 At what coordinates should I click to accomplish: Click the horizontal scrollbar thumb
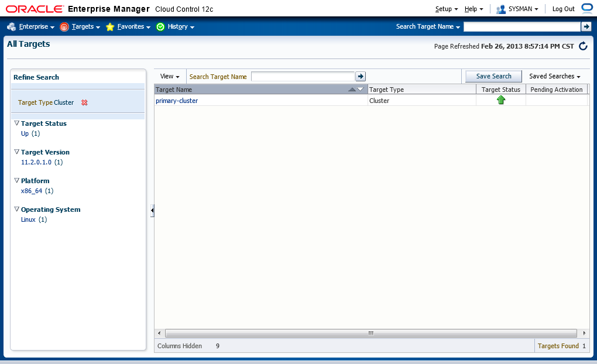pyautogui.click(x=371, y=333)
